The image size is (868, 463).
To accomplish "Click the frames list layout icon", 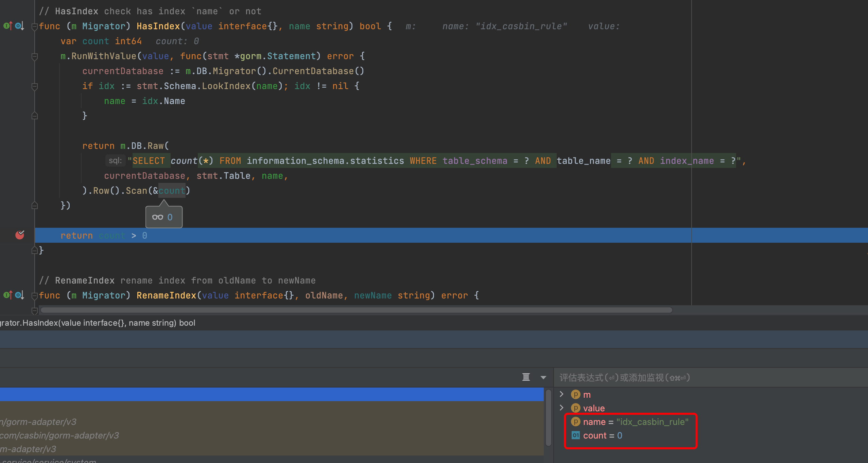I will point(526,377).
